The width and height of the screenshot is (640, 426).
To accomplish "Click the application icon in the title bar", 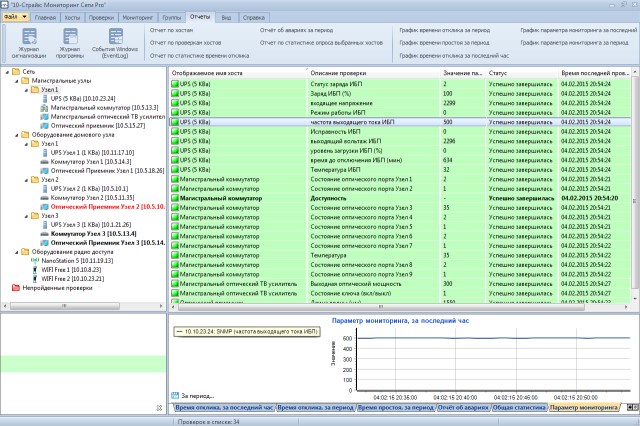I will pyautogui.click(x=4, y=5).
